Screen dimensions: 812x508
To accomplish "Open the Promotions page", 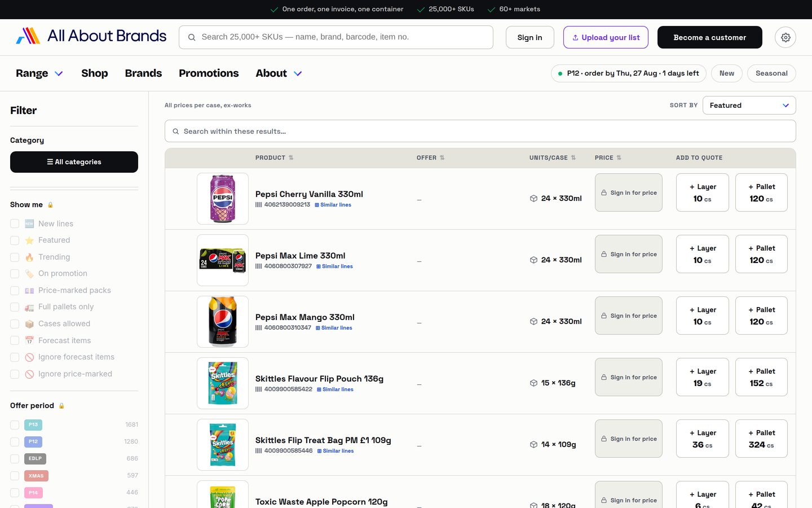I will [x=209, y=73].
